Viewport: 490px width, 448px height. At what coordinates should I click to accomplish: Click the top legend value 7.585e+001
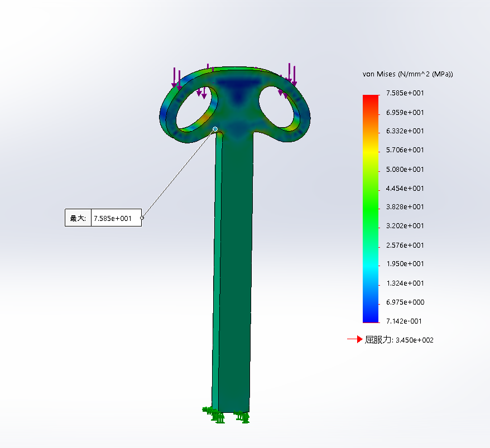pyautogui.click(x=405, y=93)
